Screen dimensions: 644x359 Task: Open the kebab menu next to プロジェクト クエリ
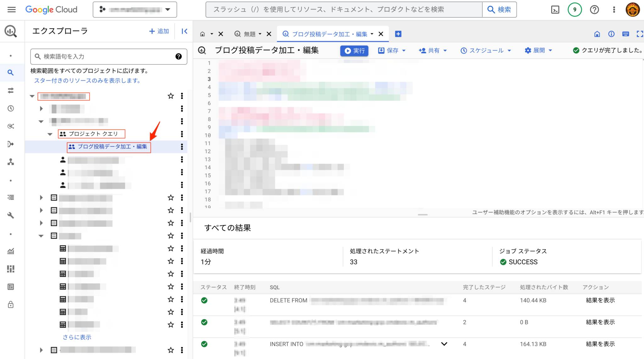pyautogui.click(x=182, y=134)
